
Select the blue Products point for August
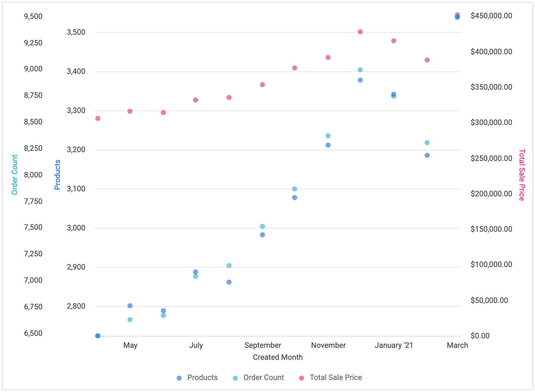point(229,282)
